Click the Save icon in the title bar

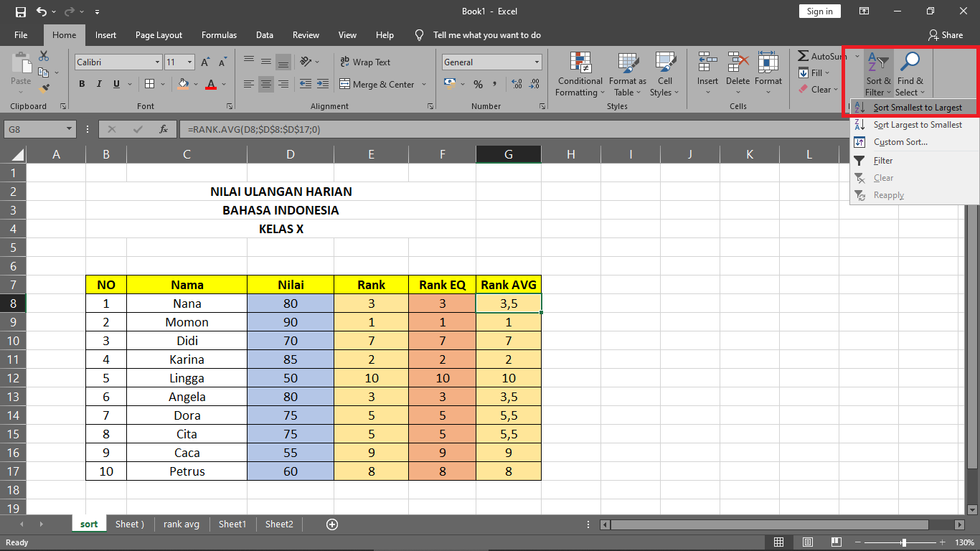(20, 11)
